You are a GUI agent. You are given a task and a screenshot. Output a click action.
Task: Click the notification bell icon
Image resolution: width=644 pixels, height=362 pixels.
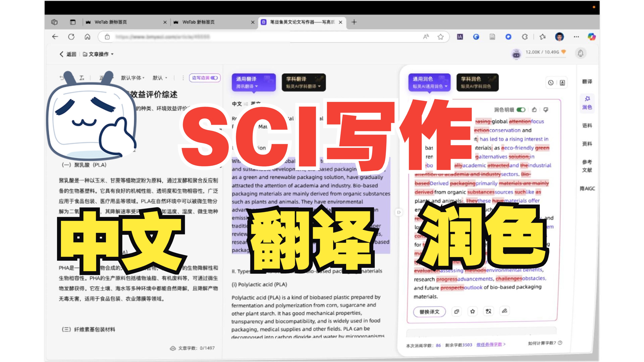[x=581, y=53]
